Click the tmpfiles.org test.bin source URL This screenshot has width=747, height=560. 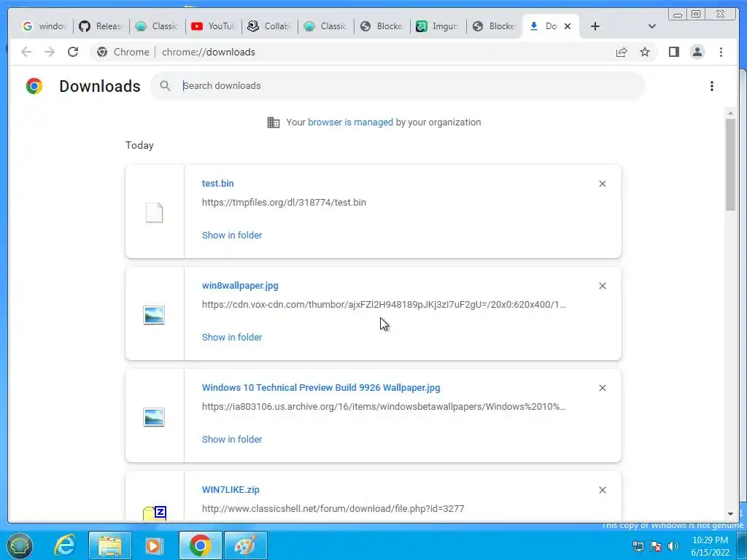pyautogui.click(x=284, y=203)
